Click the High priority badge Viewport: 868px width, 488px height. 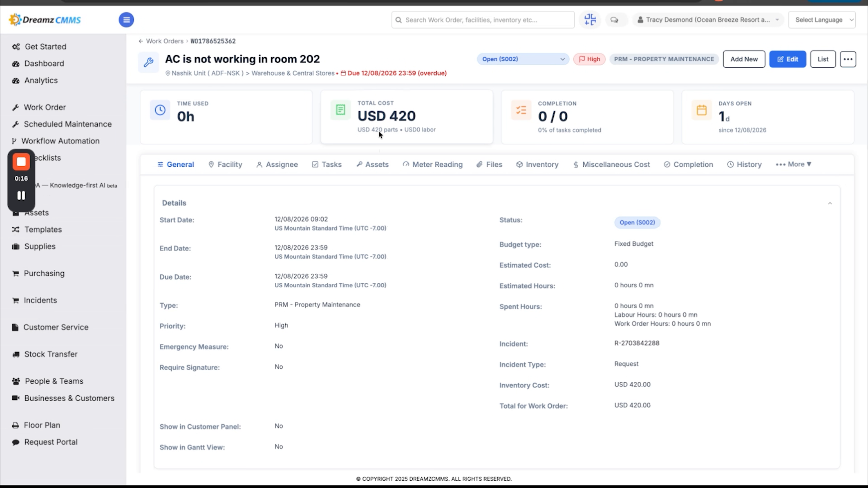point(589,59)
